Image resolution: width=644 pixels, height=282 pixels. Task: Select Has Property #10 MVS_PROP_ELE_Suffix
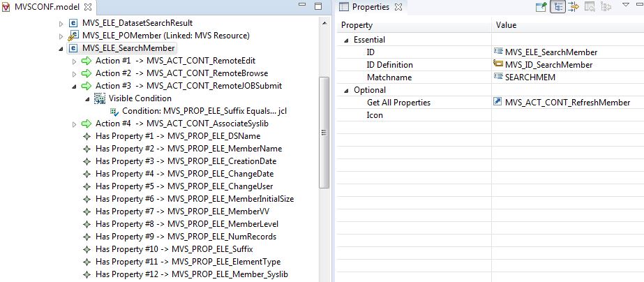pos(174,249)
